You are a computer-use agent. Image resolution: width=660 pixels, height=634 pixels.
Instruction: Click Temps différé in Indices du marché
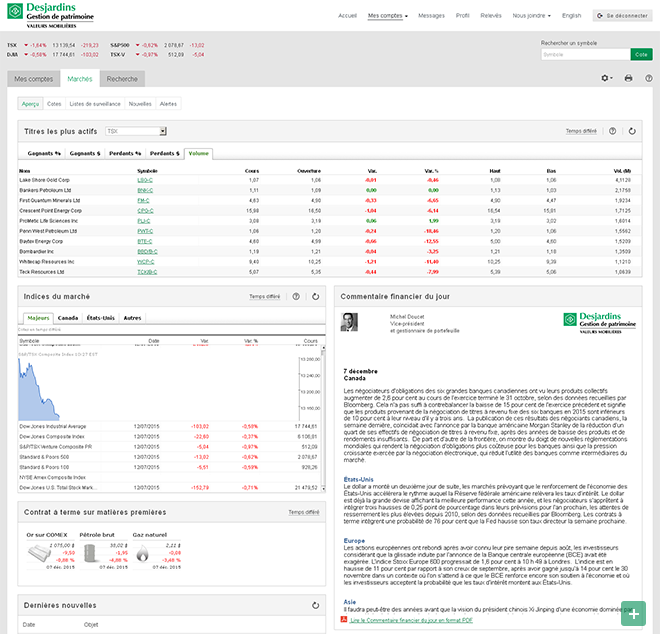(x=264, y=296)
